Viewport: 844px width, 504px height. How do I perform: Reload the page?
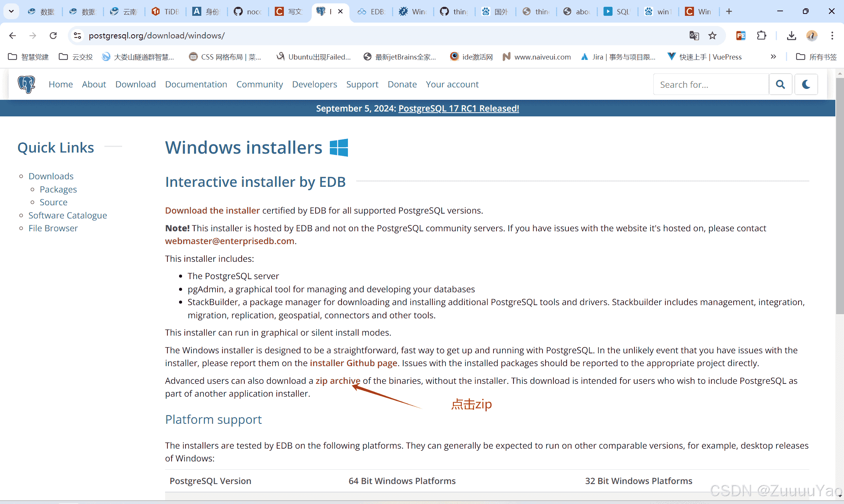click(x=53, y=35)
